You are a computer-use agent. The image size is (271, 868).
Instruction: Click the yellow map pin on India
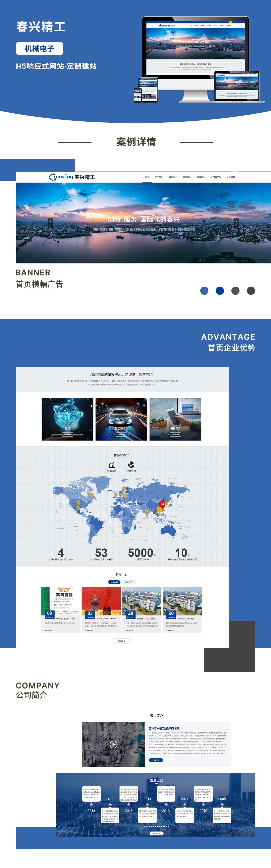[147, 512]
